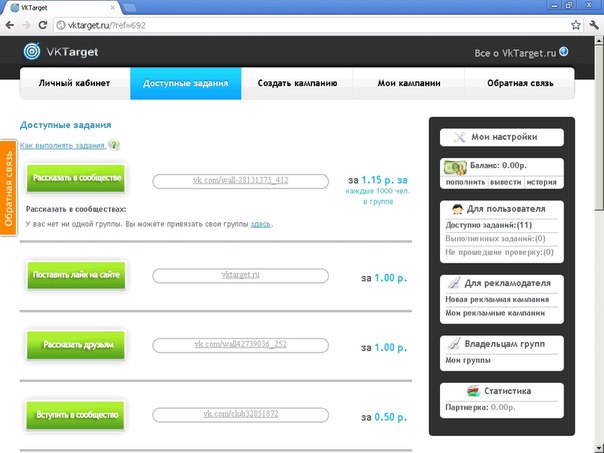Click the Баланс: 0.00р. text
The height and width of the screenshot is (453, 604).
point(498,166)
